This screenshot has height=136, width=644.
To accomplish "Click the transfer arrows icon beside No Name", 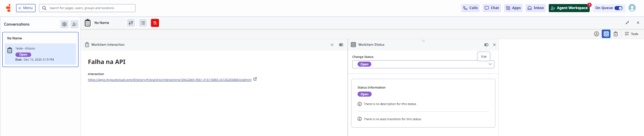I will [x=131, y=23].
